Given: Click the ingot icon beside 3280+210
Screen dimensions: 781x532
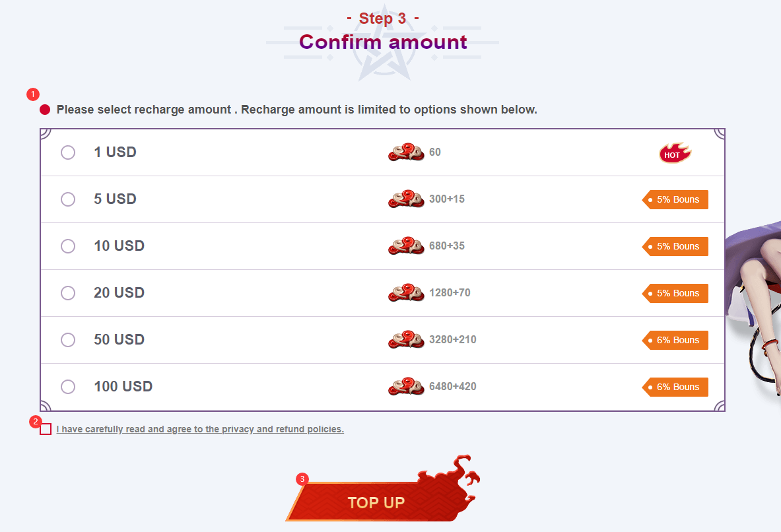Looking at the screenshot, I should 406,339.
